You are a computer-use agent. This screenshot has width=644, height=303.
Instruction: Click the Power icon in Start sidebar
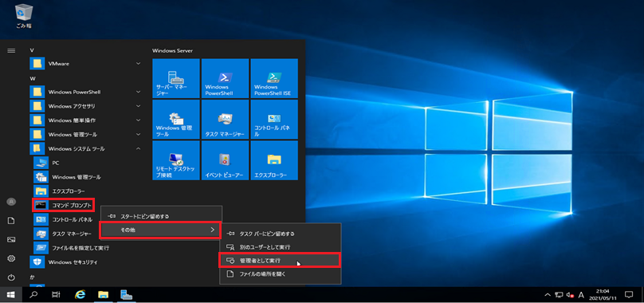(x=11, y=277)
